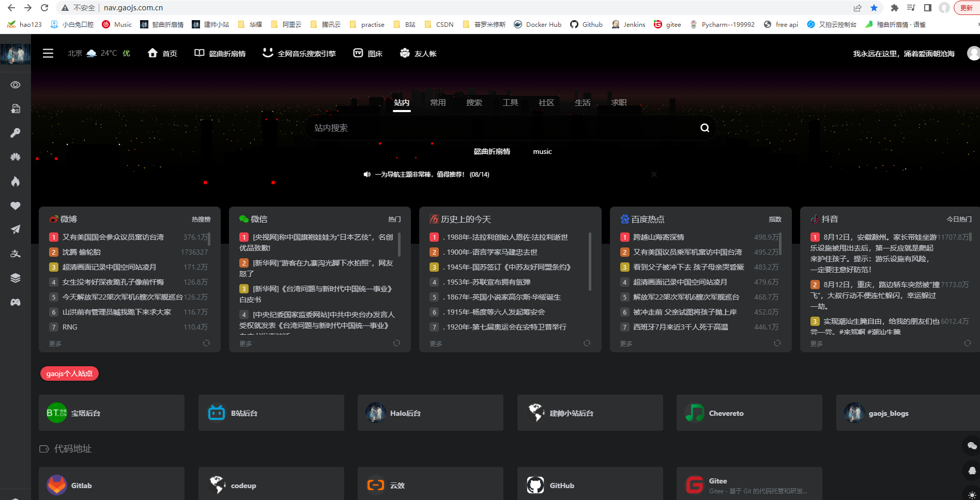The image size is (980, 500).
Task: Select the 搜索 search tab
Action: pos(474,103)
